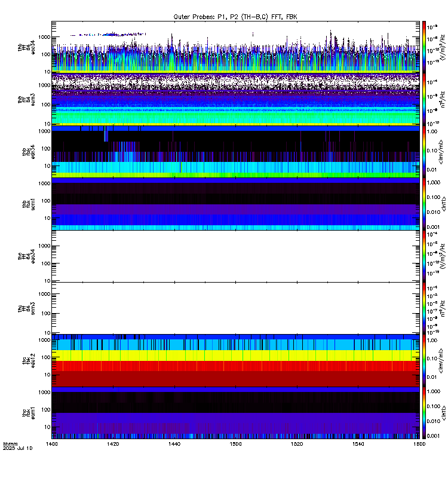Click the 1500 time tick label
The height and width of the screenshot is (478, 448).
click(235, 444)
